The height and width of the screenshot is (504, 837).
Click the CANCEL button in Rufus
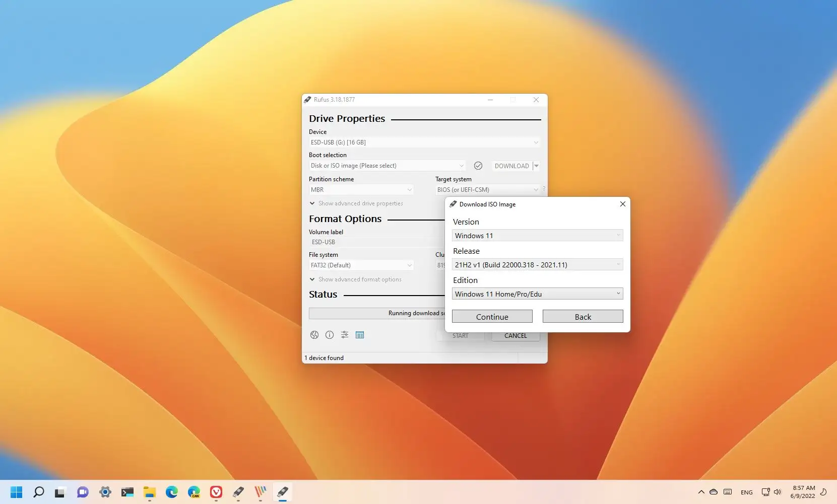tap(516, 336)
